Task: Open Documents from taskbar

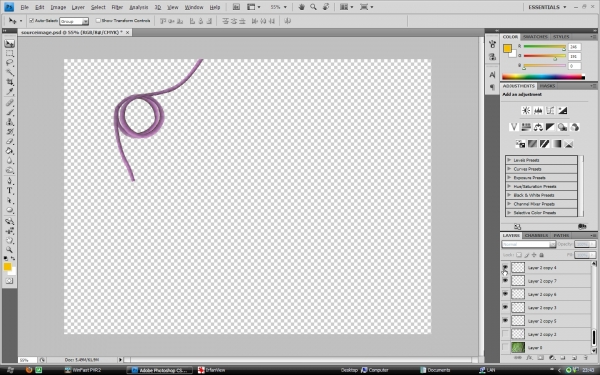Action: click(x=435, y=370)
